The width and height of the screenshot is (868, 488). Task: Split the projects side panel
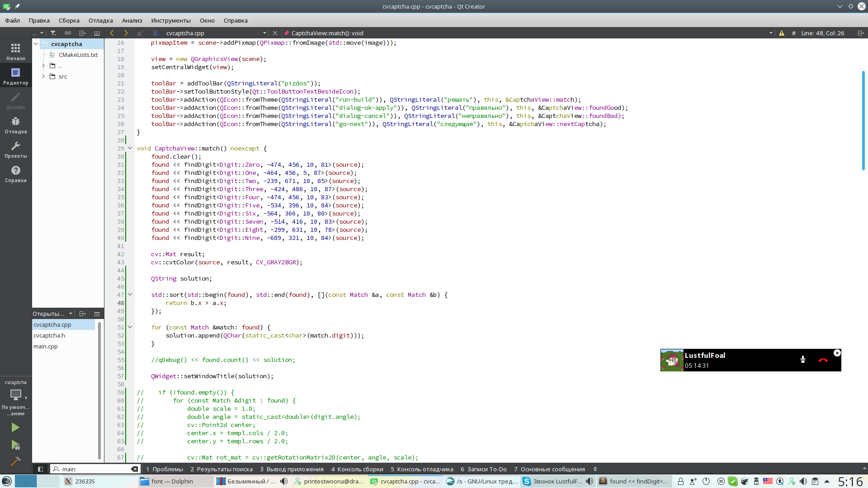(82, 33)
